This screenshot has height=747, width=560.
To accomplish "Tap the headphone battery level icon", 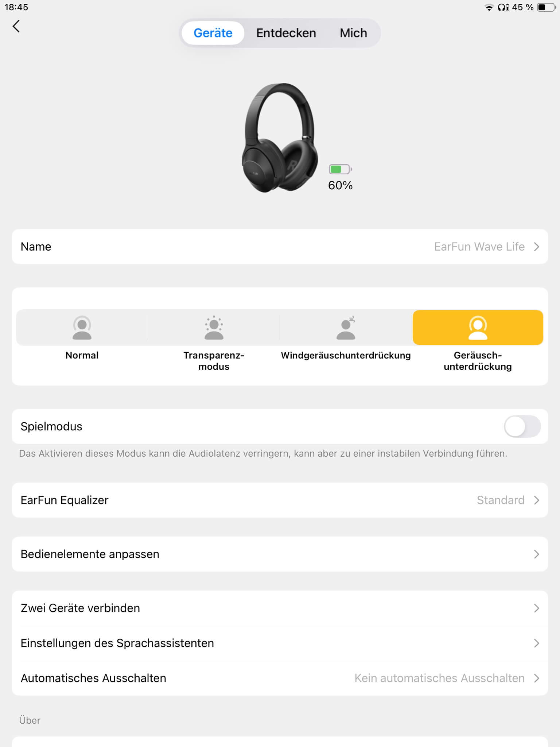I will [340, 169].
